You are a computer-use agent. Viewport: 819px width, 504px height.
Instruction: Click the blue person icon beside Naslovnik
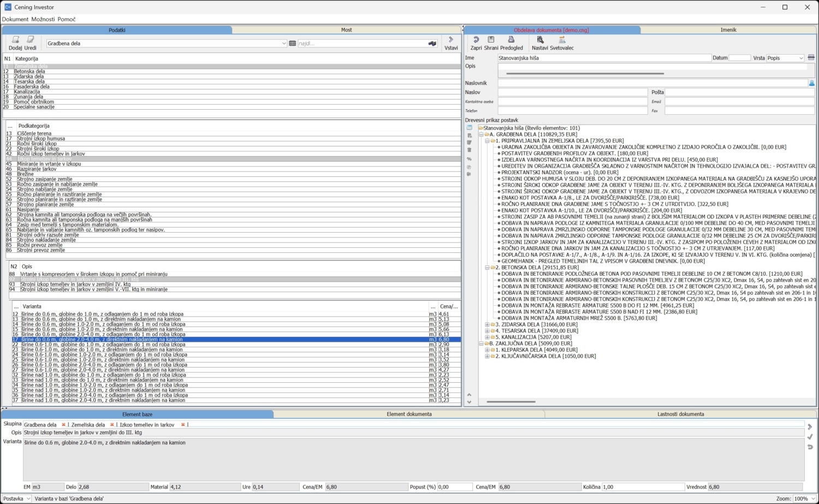pos(811,83)
